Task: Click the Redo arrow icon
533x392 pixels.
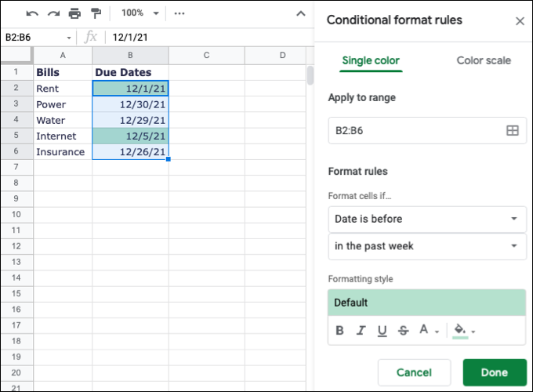Action: [53, 13]
